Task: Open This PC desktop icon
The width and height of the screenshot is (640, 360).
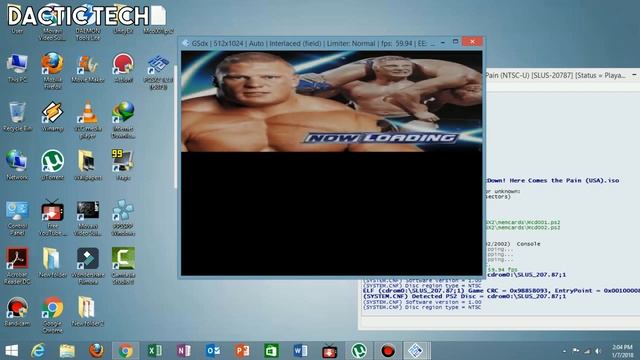Action: [17, 67]
